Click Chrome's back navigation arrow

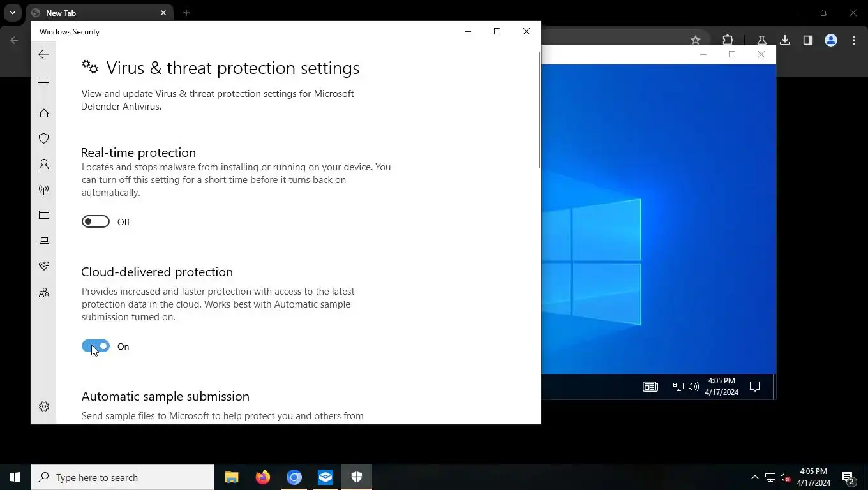(x=15, y=40)
